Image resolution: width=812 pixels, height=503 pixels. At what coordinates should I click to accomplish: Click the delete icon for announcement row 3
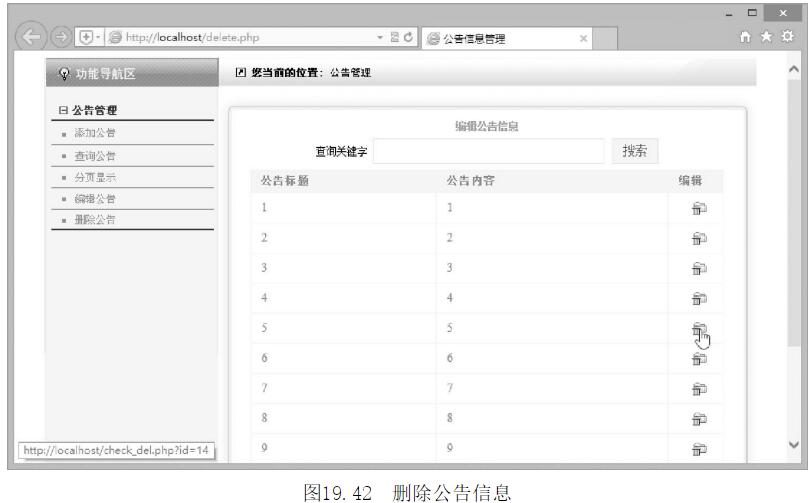coord(698,268)
